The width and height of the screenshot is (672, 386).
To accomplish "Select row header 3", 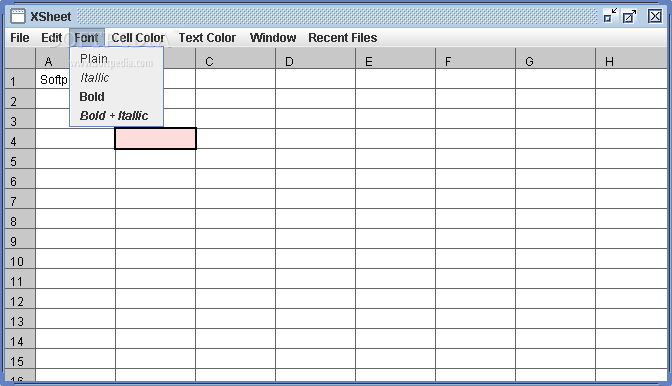I will (x=20, y=119).
